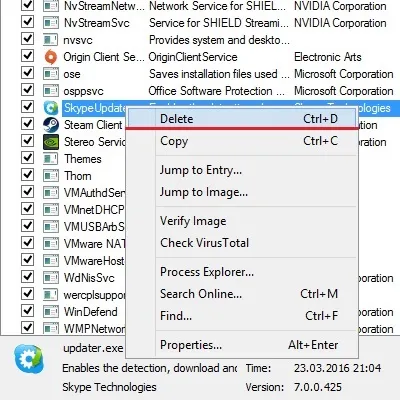
Task: Choose Copy from the context menu
Action: 242,141
